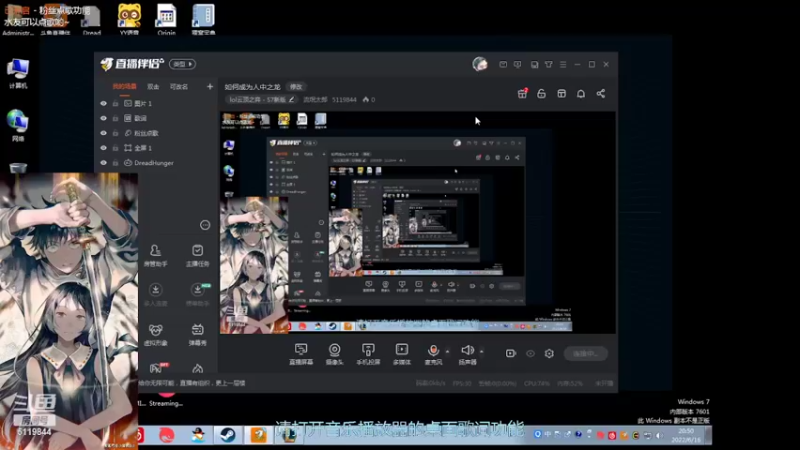This screenshot has width=800, height=450.
Task: Select the 粉丝点歌 source row
Action: tap(156, 133)
